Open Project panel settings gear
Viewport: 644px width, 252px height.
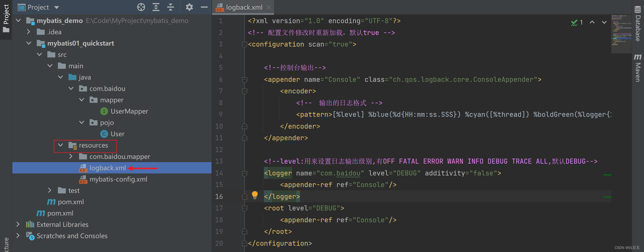pos(189,7)
